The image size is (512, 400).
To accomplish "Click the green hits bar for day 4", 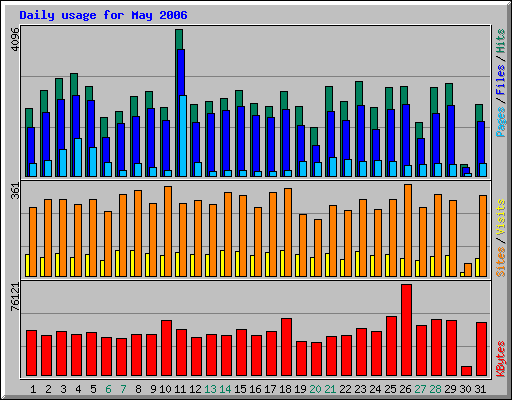I will [74, 84].
